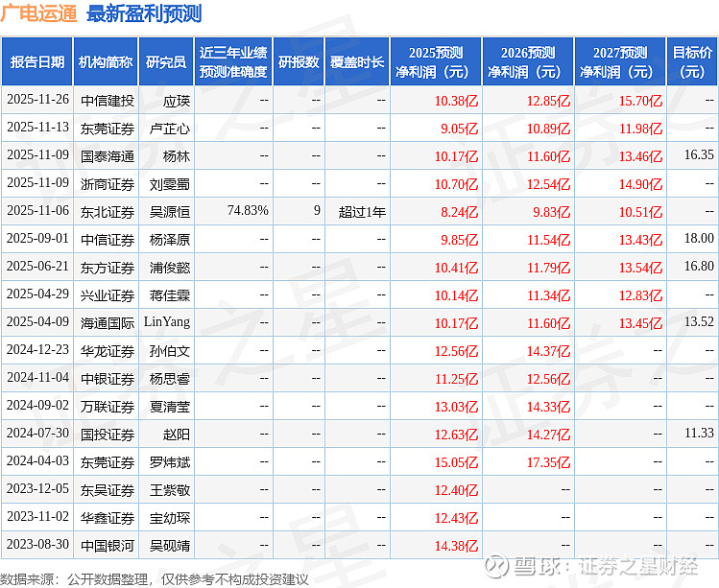Image resolution: width=719 pixels, height=588 pixels.
Task: Click the target price 13.52
Action: 699,321
